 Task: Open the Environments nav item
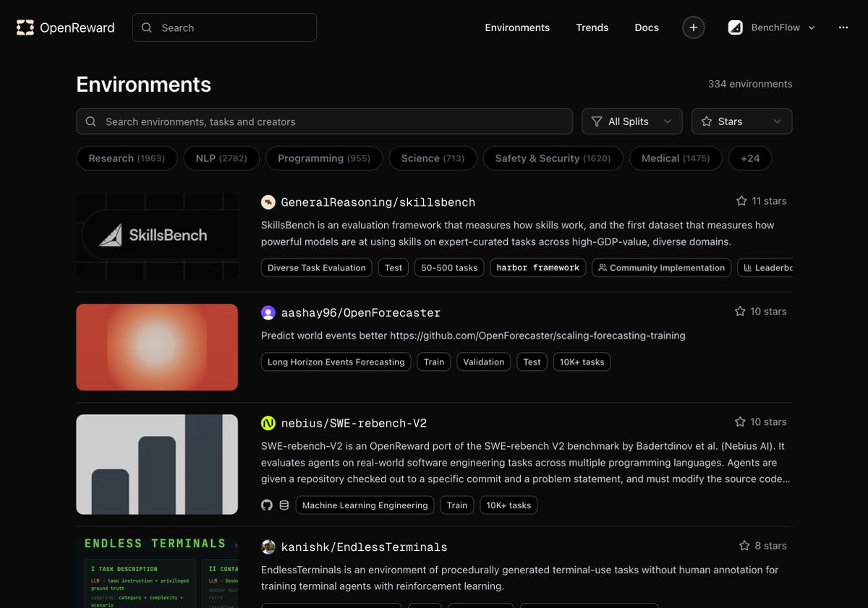[x=517, y=27]
